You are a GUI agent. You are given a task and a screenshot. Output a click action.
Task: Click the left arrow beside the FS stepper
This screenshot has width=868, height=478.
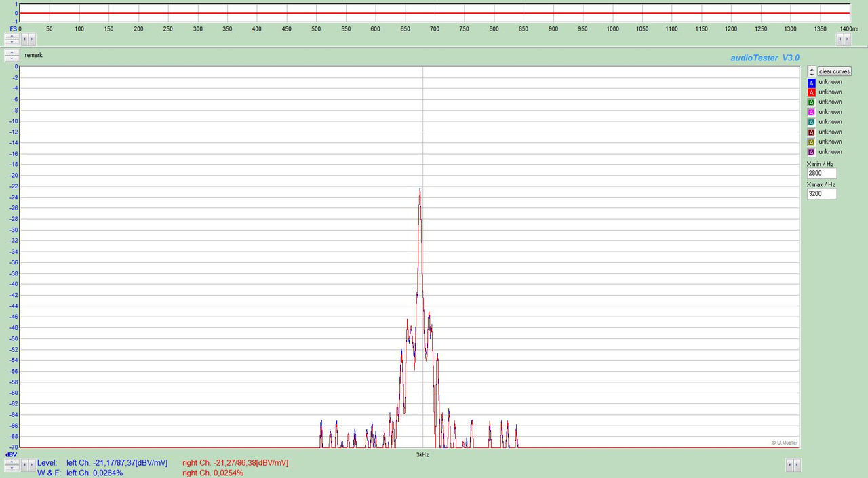pyautogui.click(x=24, y=39)
